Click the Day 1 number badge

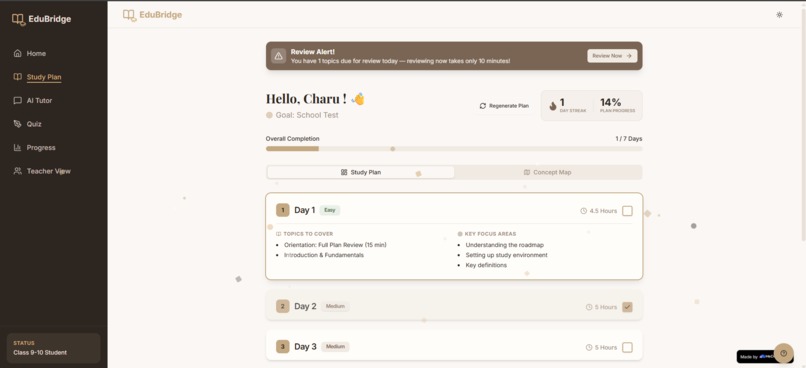click(x=283, y=210)
